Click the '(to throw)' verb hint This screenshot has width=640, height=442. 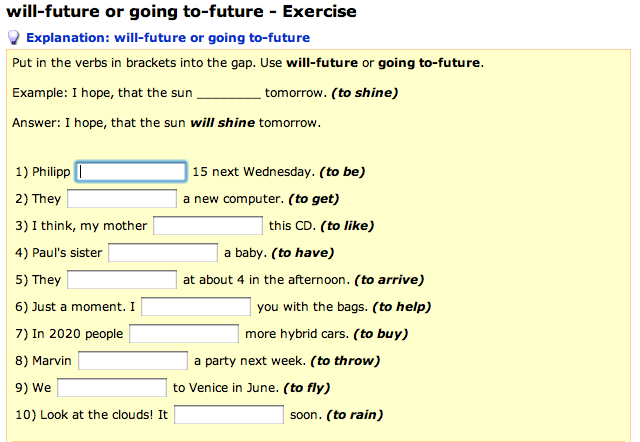(346, 361)
